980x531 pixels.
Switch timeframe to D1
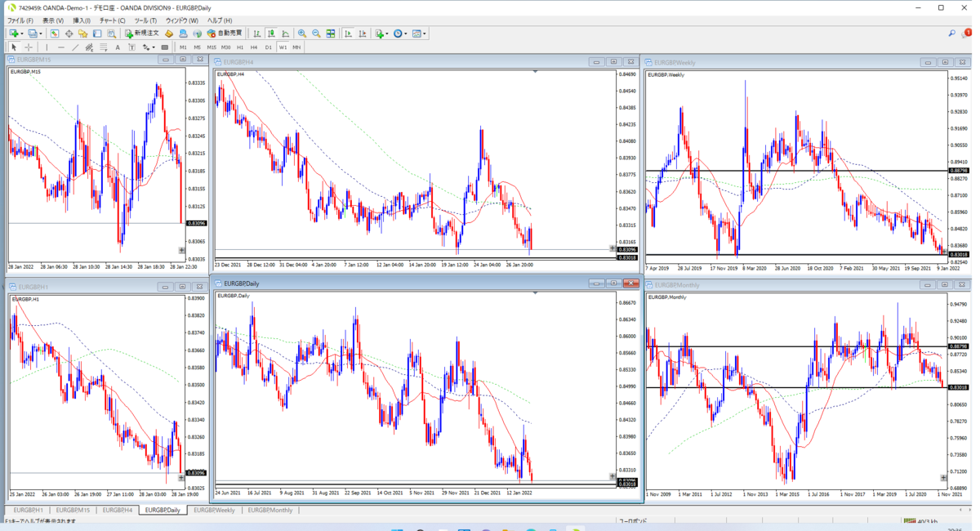tap(268, 47)
